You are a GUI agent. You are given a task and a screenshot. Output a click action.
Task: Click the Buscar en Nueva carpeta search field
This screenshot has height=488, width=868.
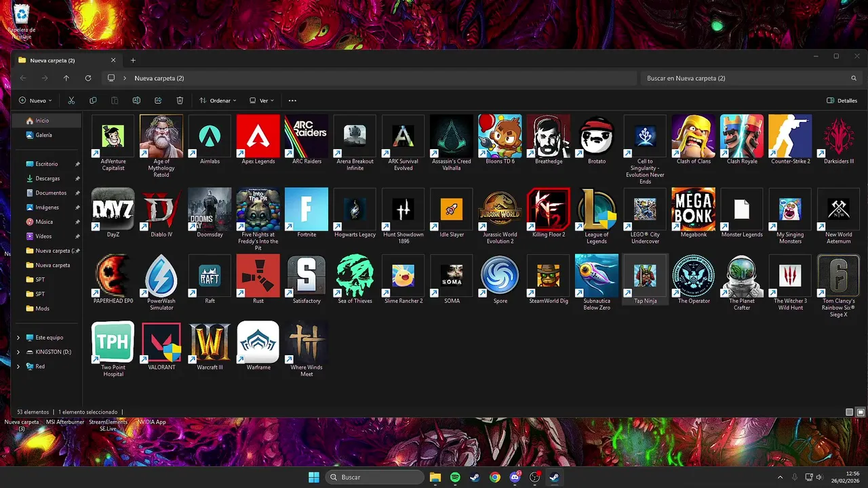pyautogui.click(x=751, y=78)
